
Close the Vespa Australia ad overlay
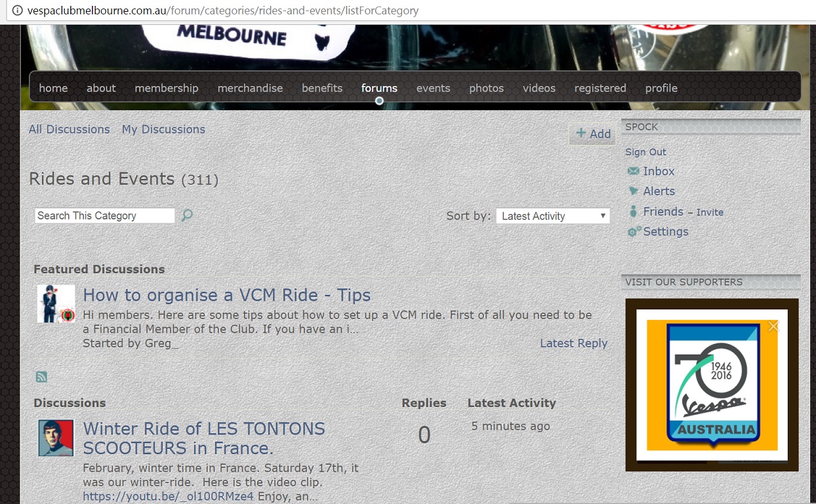tap(773, 326)
